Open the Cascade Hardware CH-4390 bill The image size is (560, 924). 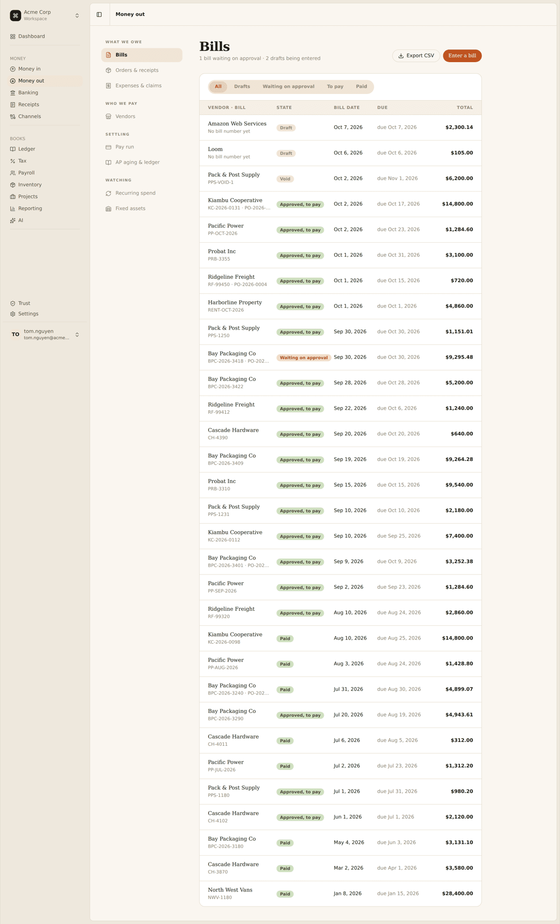tap(340, 434)
